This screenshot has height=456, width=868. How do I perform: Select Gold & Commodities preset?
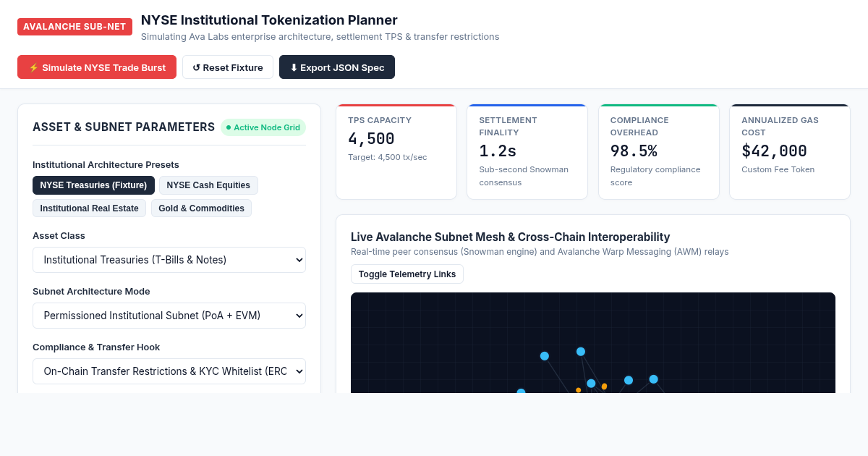pyautogui.click(x=201, y=208)
